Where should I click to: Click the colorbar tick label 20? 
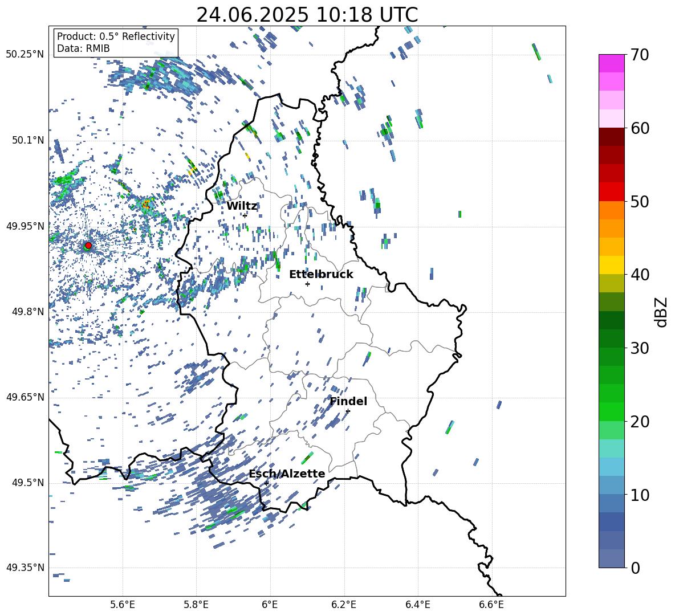coord(640,422)
